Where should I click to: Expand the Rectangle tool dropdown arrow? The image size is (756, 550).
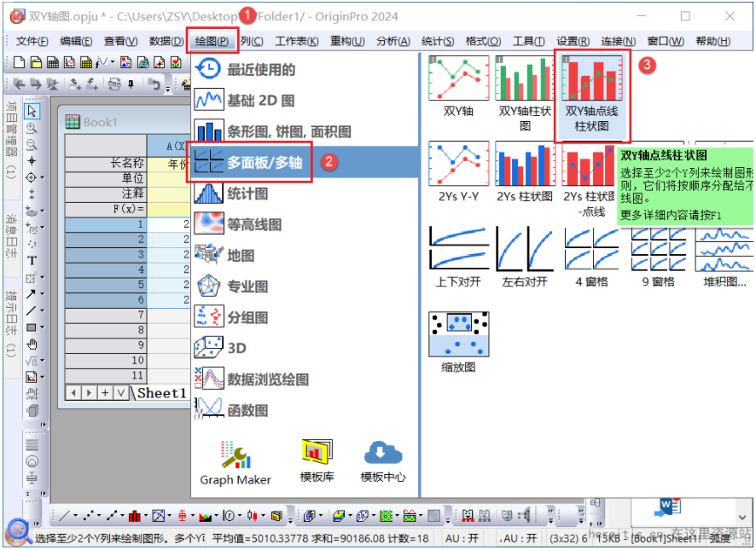pyautogui.click(x=43, y=327)
